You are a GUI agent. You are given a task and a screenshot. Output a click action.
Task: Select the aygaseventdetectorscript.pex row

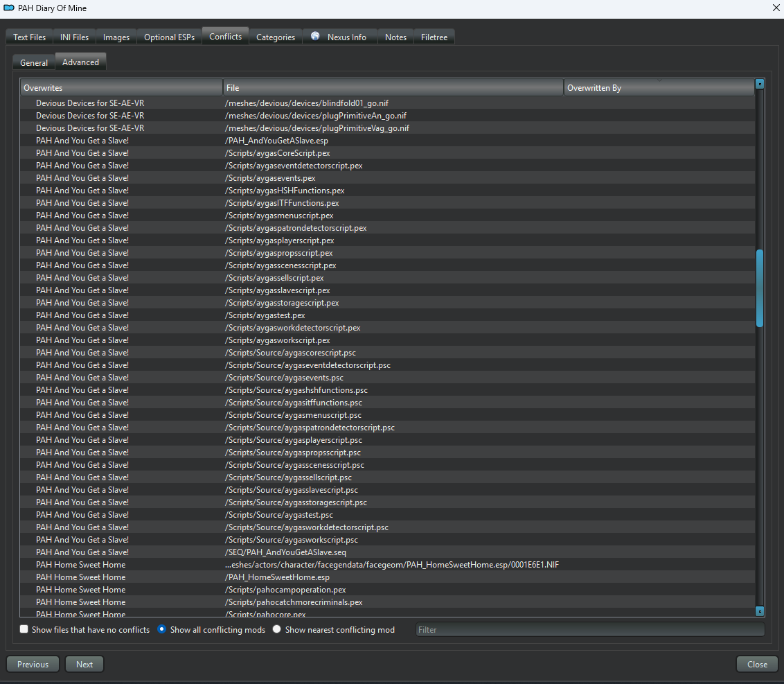pyautogui.click(x=388, y=166)
